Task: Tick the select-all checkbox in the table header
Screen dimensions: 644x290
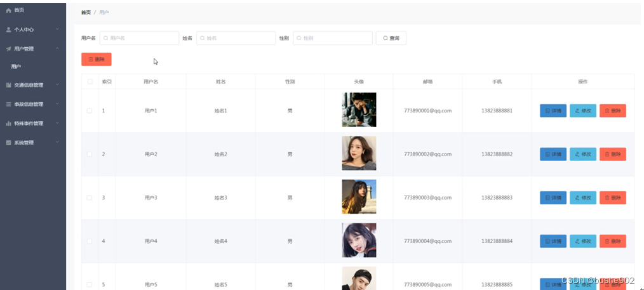Action: (x=90, y=82)
